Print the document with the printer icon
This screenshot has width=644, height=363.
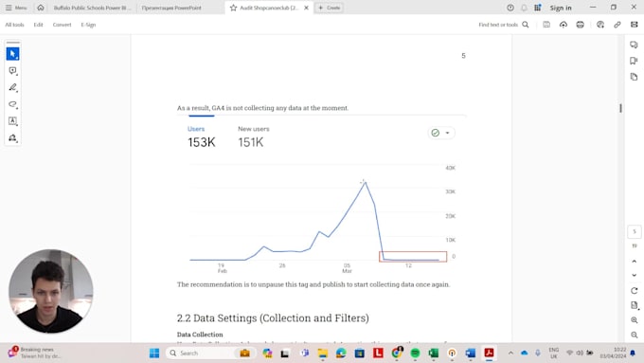click(x=580, y=25)
